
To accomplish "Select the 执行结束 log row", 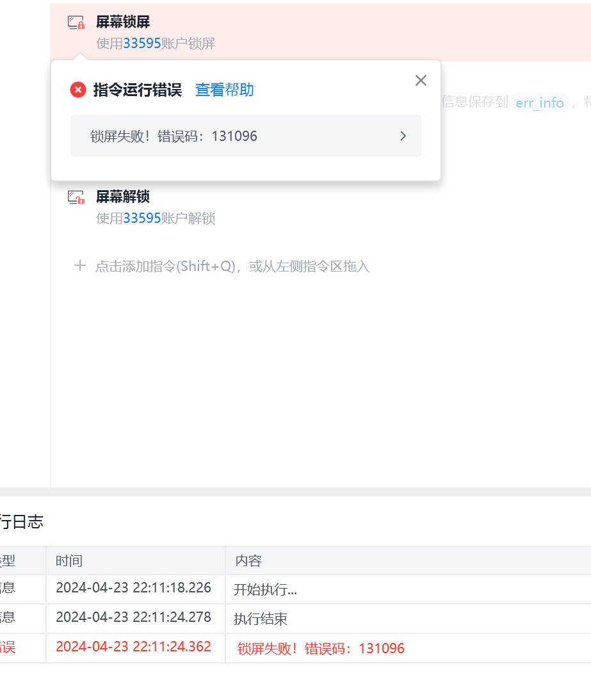I will coord(296,619).
